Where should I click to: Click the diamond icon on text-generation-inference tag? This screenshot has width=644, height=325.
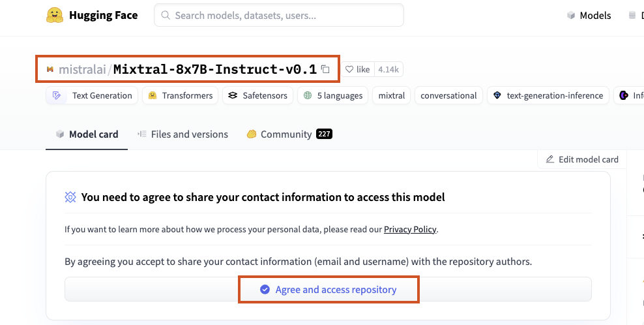[x=497, y=95]
